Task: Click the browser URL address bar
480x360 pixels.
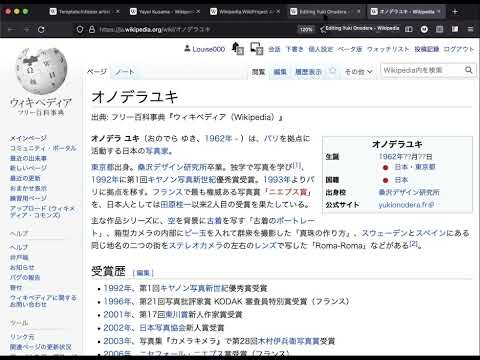Action: click(197, 29)
